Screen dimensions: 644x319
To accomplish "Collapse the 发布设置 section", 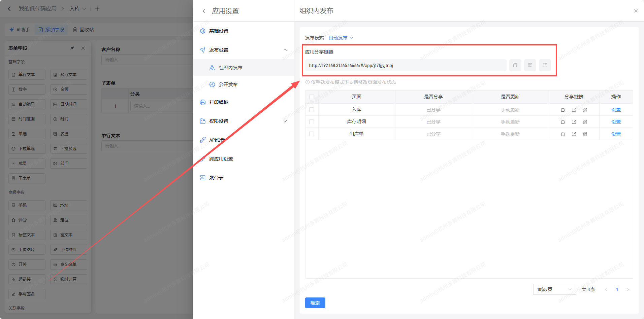I will point(285,50).
